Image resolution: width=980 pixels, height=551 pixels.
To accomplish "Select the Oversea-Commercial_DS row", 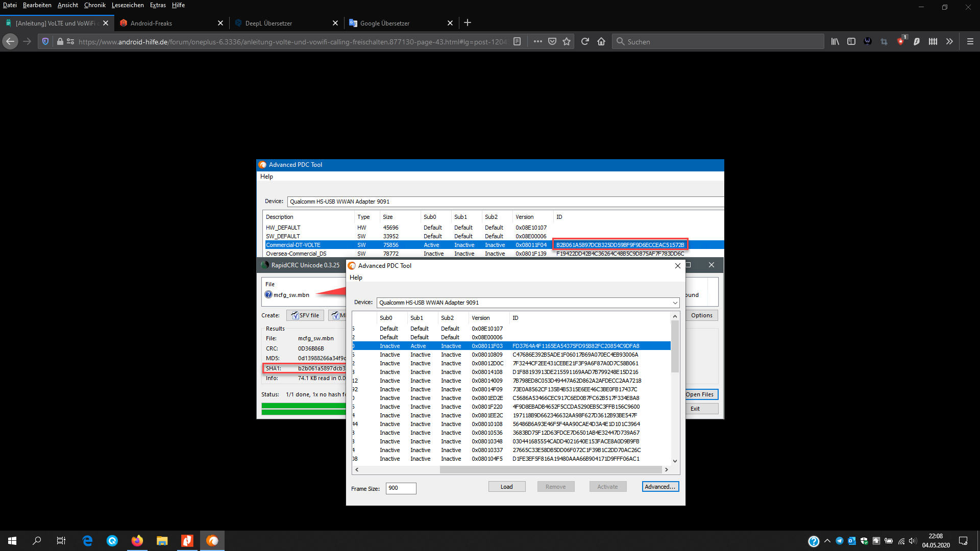I will pos(494,254).
